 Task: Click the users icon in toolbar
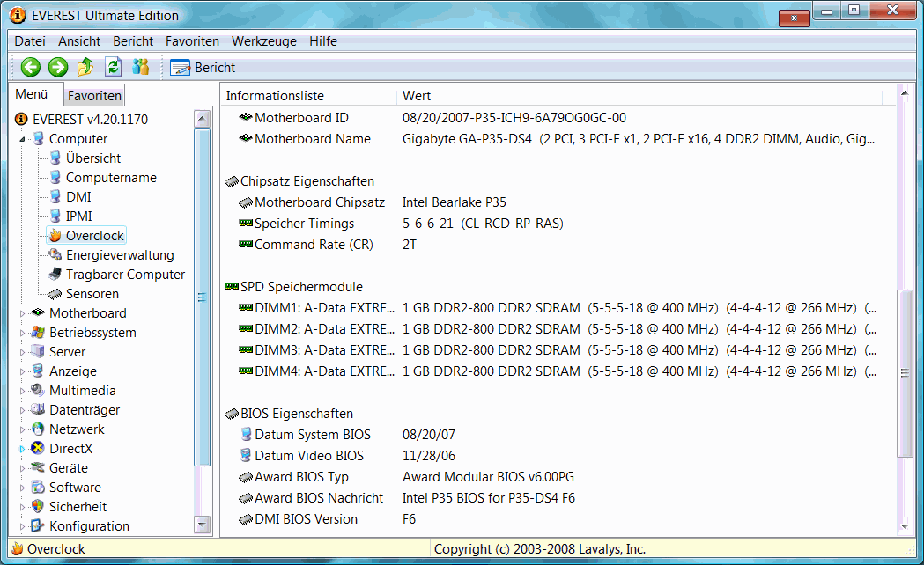click(x=141, y=67)
